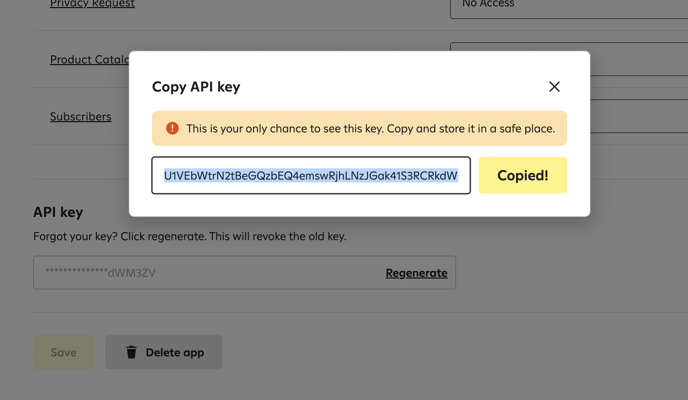Viewport: 688px width, 400px height.
Task: Click the trash icon on Delete app
Action: pos(131,352)
